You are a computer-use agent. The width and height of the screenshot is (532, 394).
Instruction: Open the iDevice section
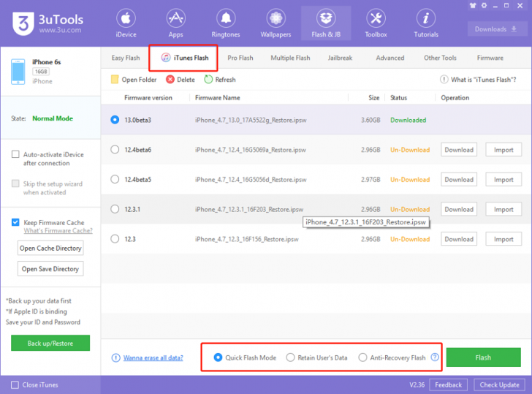126,23
